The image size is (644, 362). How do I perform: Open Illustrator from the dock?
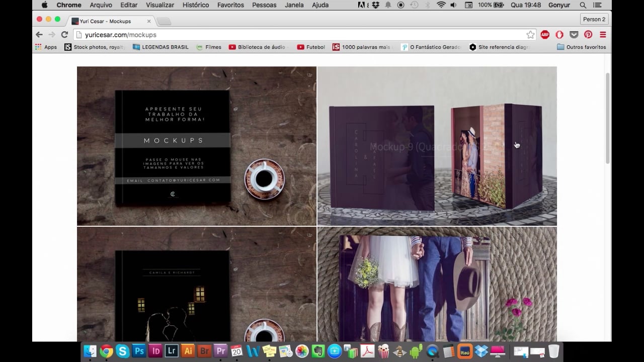pos(188,351)
